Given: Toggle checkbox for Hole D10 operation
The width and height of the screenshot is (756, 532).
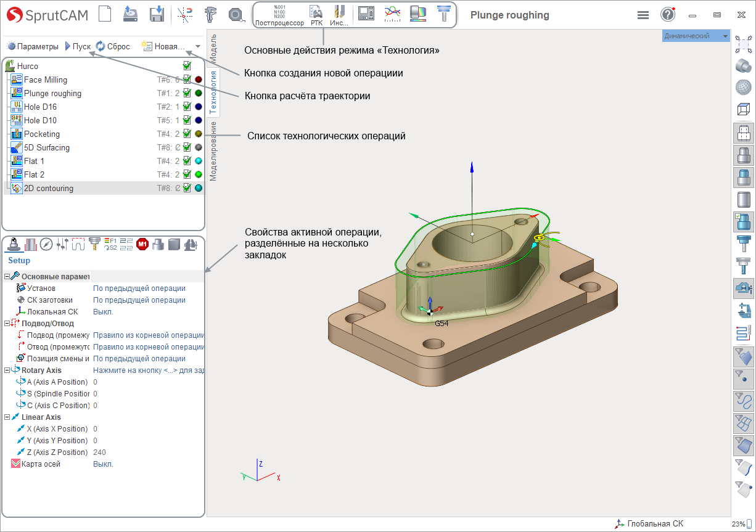Looking at the screenshot, I should click(187, 120).
